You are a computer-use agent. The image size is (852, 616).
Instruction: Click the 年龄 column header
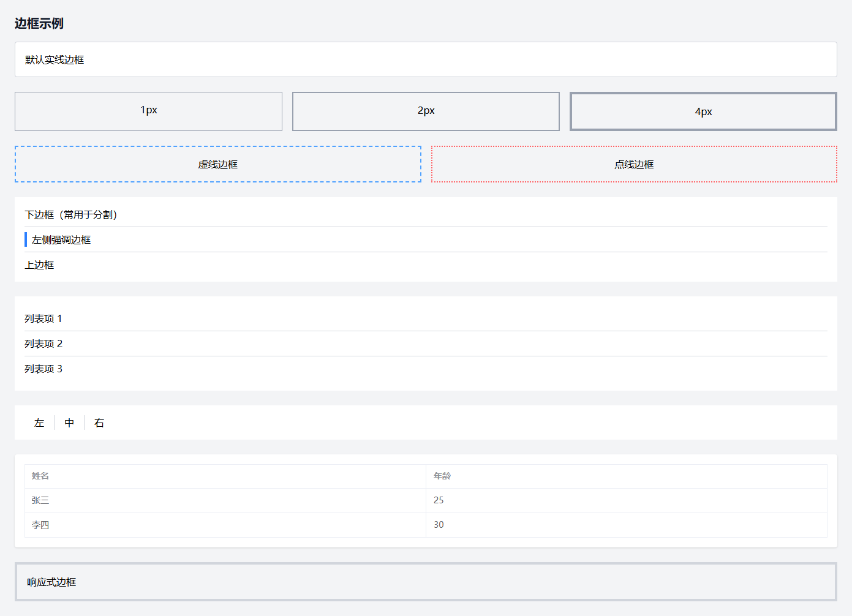(626, 476)
